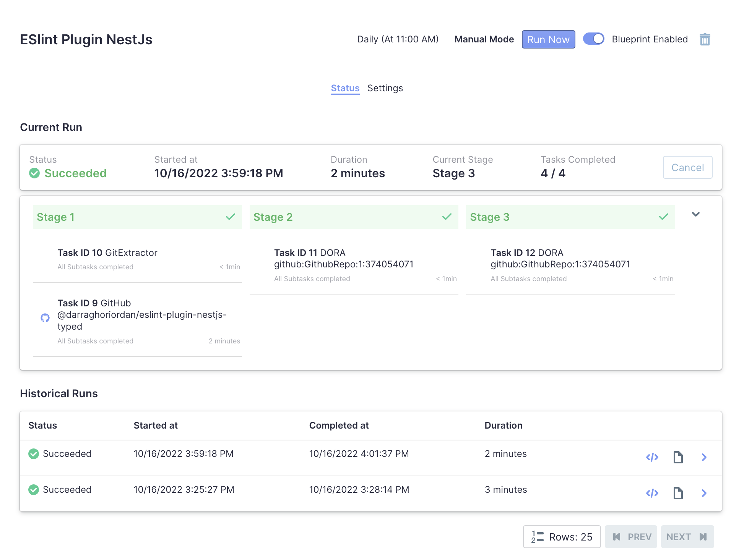Click the Status column header in Historical Runs
744x560 pixels.
pyautogui.click(x=42, y=426)
